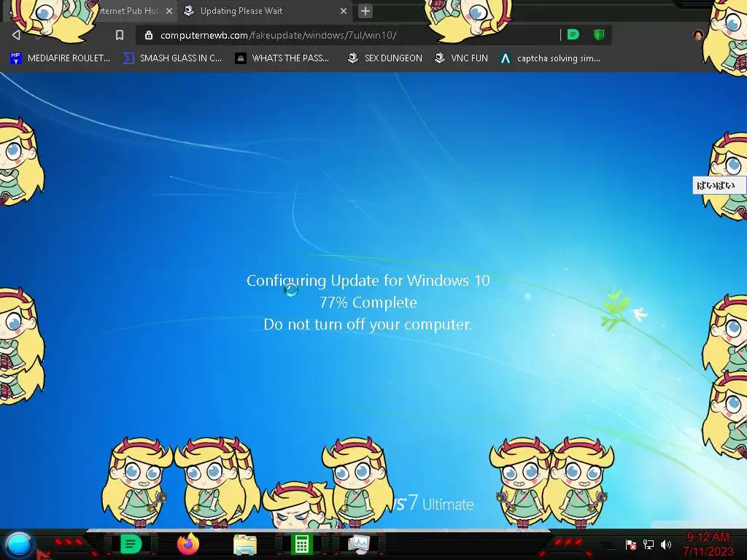Open the MEDIAFIRE ROULET... bookmark

pos(60,58)
